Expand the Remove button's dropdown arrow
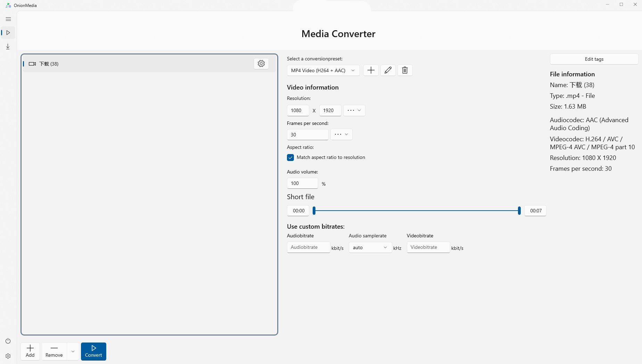The width and height of the screenshot is (642, 364). [73, 352]
